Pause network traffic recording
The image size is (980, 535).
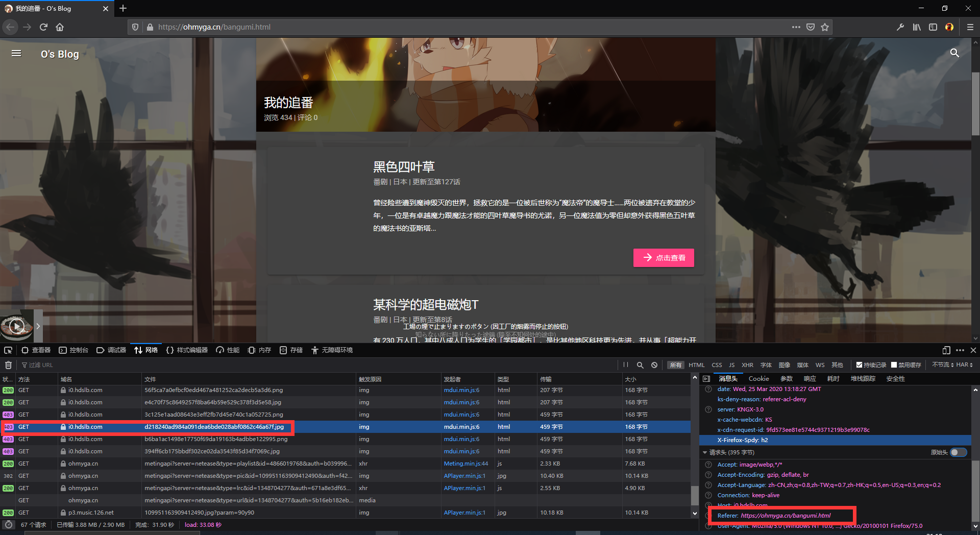[x=625, y=364]
